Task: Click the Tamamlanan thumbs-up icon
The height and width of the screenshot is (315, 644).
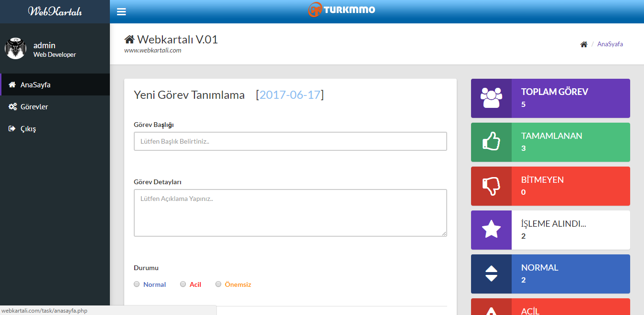Action: (491, 142)
